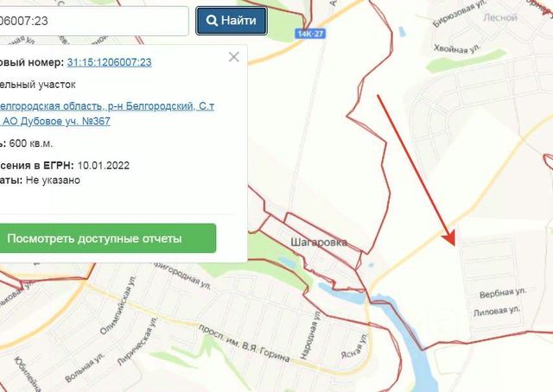The width and height of the screenshot is (553, 392).
Task: Click the red arrow tip on map
Action: click(452, 242)
